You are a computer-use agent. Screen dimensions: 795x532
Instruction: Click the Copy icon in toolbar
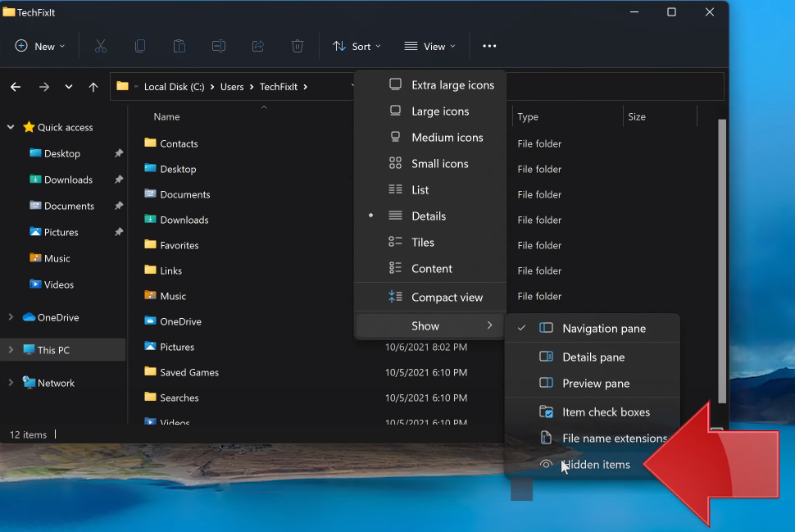coord(140,46)
